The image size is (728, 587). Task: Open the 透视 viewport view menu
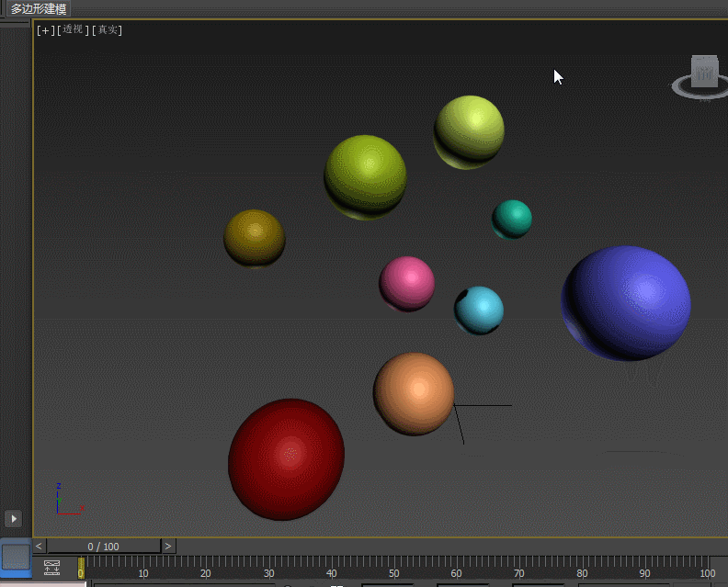tap(73, 30)
